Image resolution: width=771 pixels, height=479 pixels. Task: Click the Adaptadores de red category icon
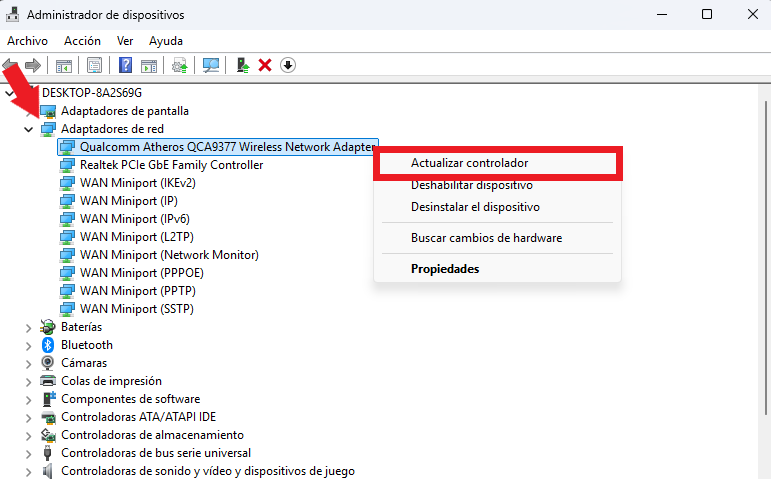(48, 129)
